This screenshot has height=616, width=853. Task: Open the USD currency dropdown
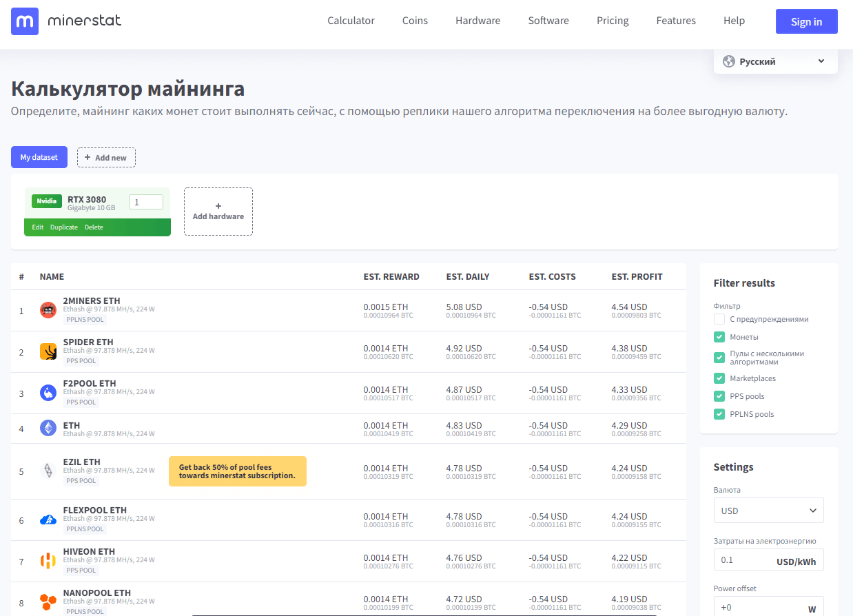[769, 511]
